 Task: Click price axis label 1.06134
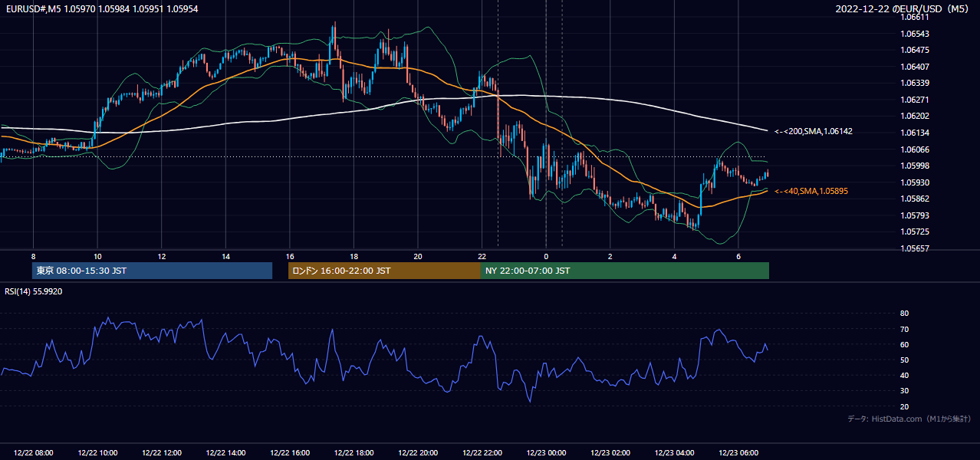[916, 133]
